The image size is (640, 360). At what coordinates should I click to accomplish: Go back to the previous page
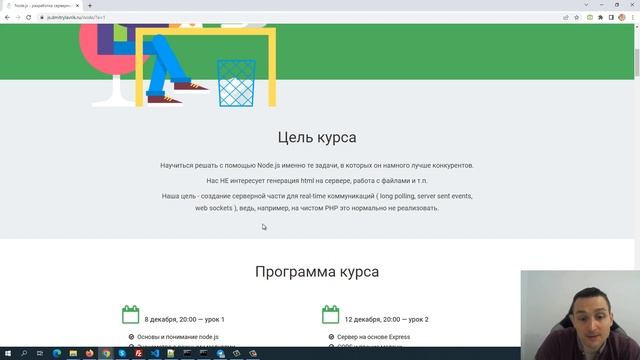[x=7, y=18]
